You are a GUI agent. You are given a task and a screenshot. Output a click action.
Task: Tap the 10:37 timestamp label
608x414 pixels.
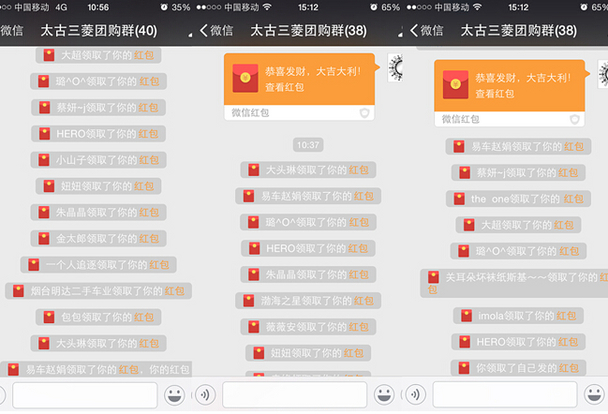[x=309, y=145]
